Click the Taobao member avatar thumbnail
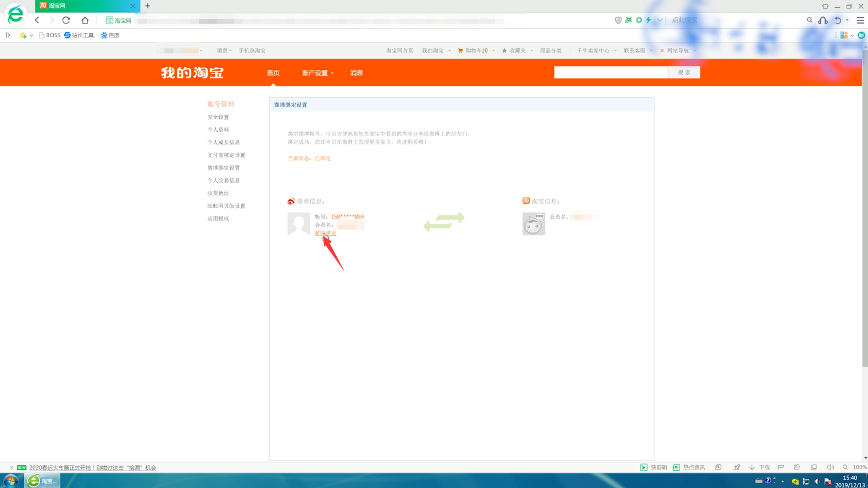This screenshot has height=488, width=868. click(533, 224)
